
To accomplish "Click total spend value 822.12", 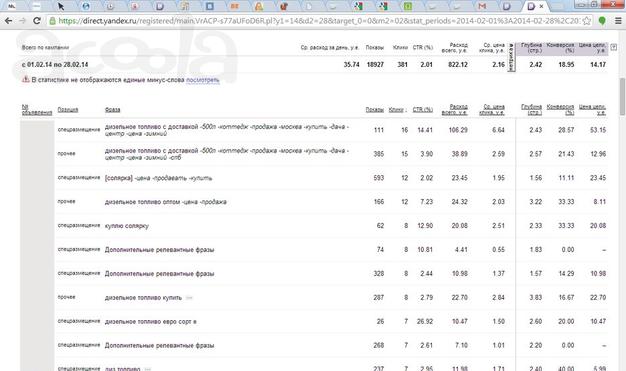I will pos(458,64).
